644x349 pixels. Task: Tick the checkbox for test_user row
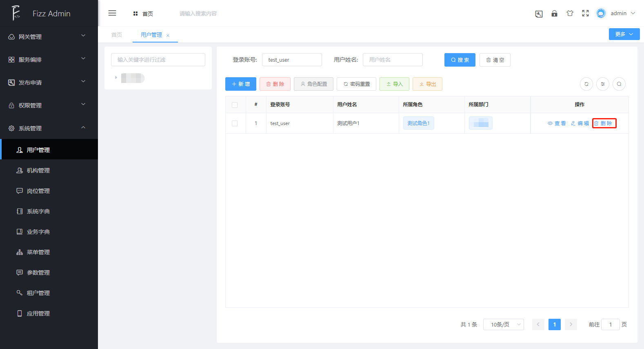[235, 123]
